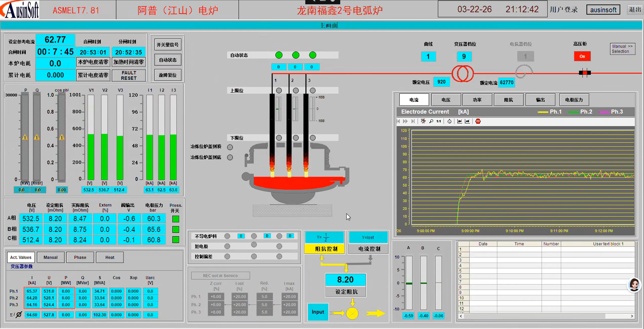Click the log table horizontal scrollbar right arrow
This screenshot has height=329, width=644.
click(632, 316)
